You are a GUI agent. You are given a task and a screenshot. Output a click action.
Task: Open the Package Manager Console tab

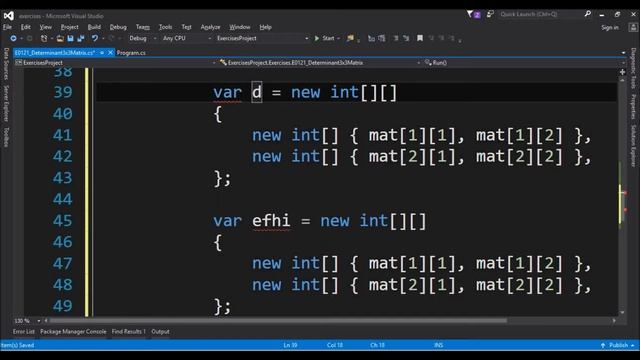click(73, 332)
